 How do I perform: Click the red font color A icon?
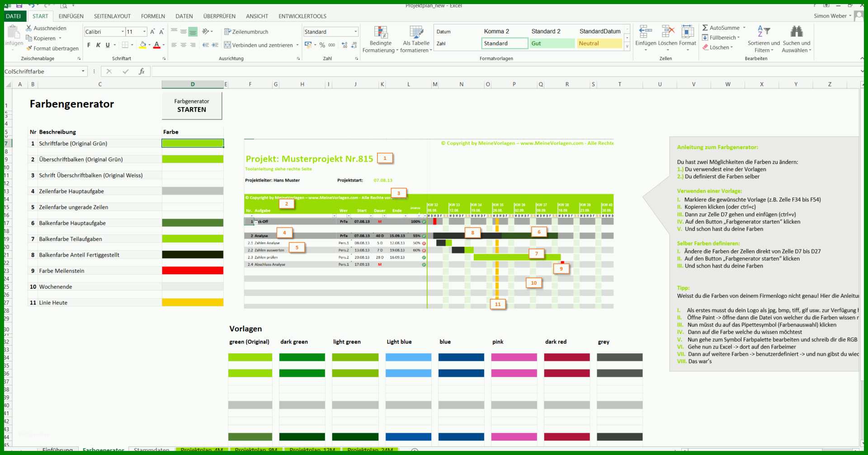pos(157,45)
